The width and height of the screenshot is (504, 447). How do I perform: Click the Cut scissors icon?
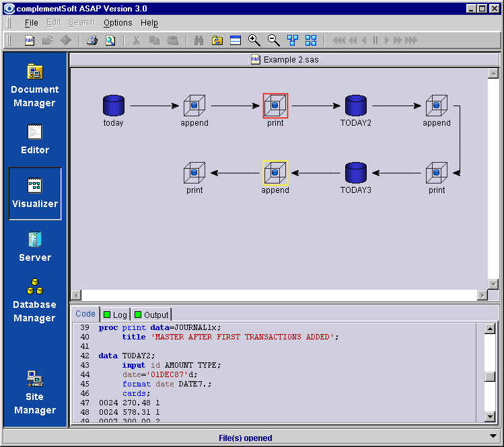pos(137,40)
